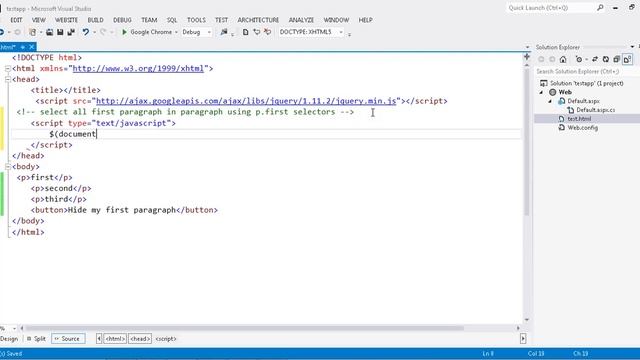Switch to Split view
The image size is (640, 360).
[36, 339]
